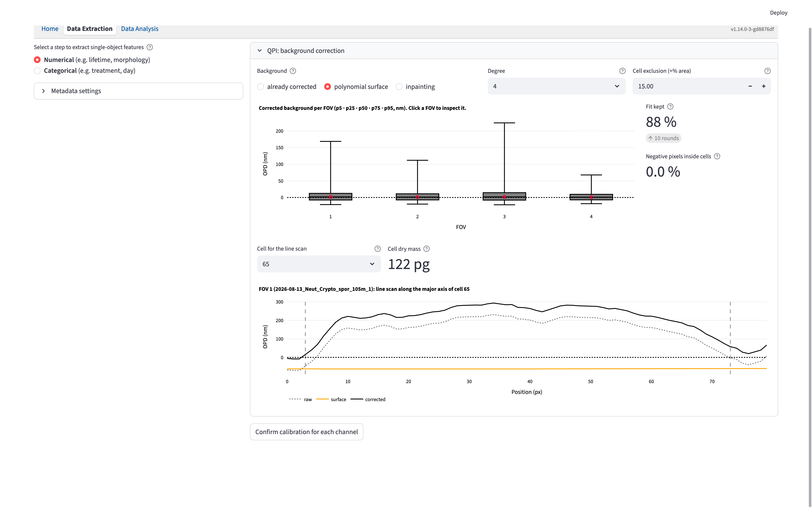Click the '10 rounds' badge

[663, 138]
